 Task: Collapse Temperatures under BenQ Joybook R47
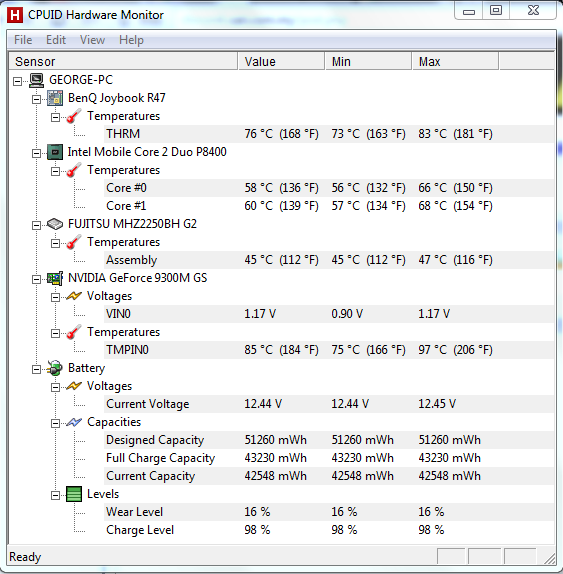(55, 117)
